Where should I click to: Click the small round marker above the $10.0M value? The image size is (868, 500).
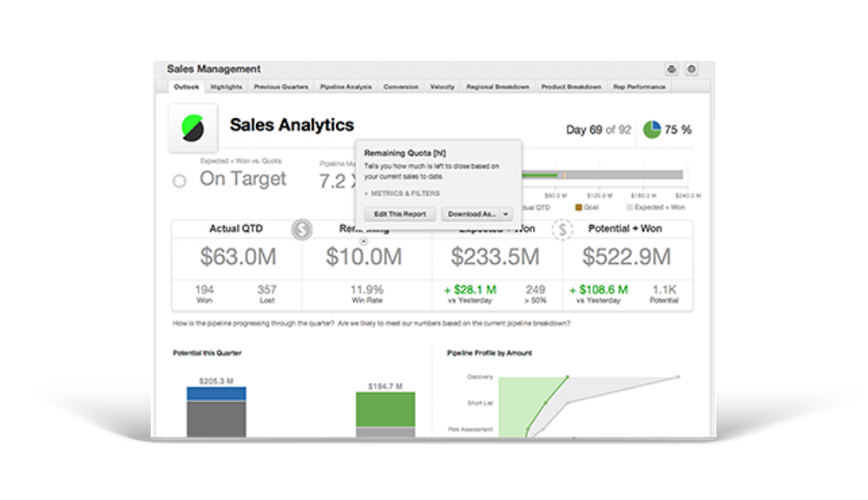364,241
